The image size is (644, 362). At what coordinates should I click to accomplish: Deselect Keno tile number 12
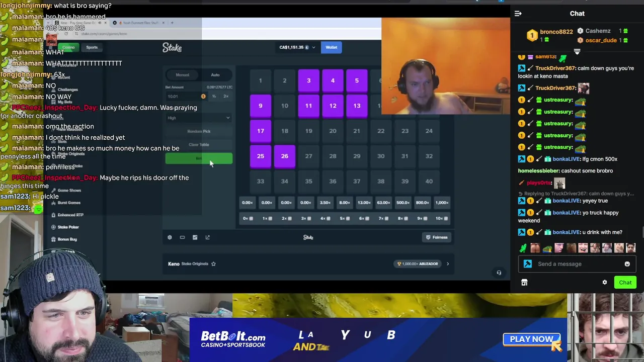[333, 106]
